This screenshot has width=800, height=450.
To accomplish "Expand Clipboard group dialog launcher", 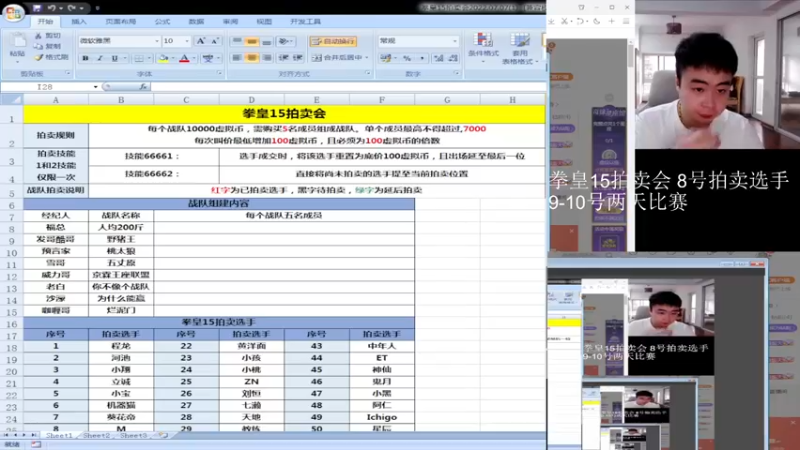I will tap(68, 74).
